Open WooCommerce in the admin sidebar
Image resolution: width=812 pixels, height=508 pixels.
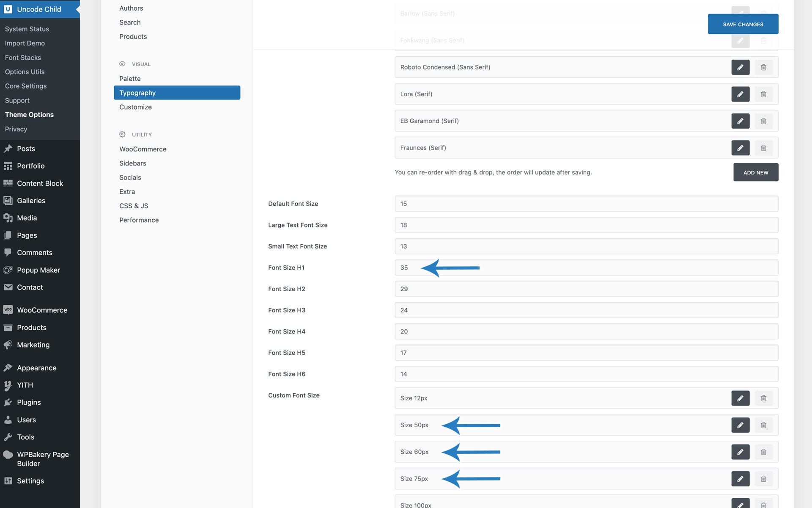pos(42,310)
